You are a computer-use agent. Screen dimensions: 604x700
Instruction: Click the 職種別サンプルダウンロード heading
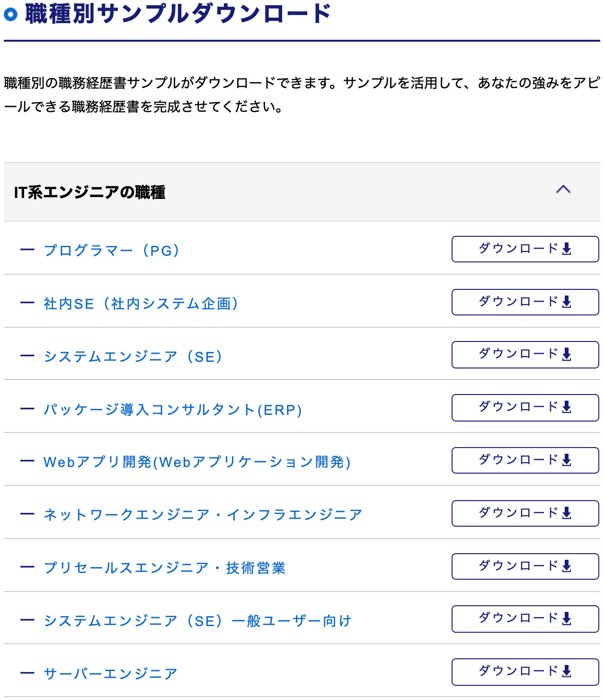point(178,13)
